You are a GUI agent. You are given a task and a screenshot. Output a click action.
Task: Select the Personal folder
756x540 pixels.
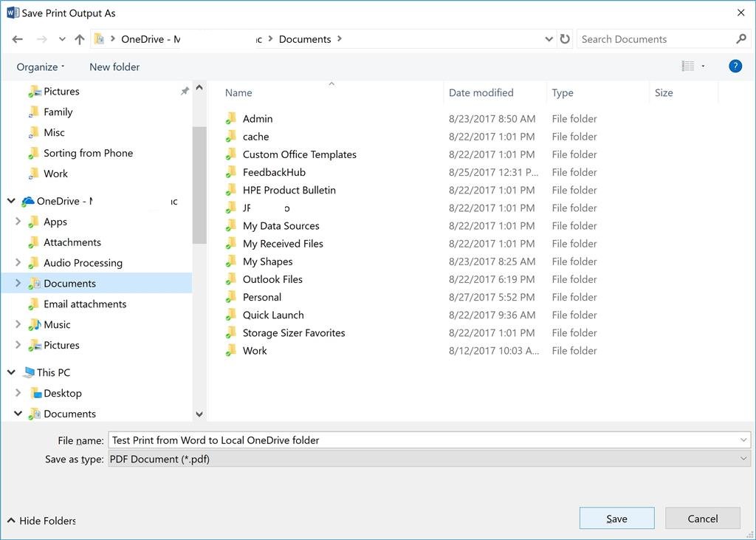tap(262, 297)
